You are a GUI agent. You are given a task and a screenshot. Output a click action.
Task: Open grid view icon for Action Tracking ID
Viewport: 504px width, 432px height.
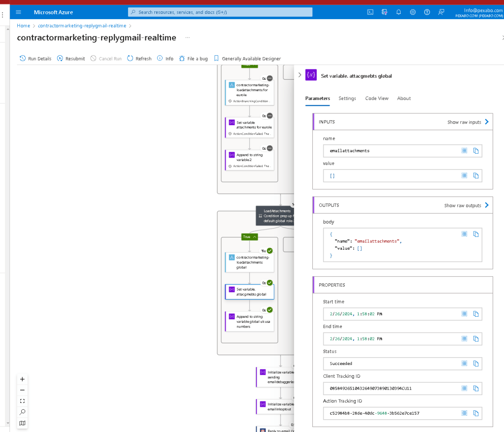tap(464, 413)
